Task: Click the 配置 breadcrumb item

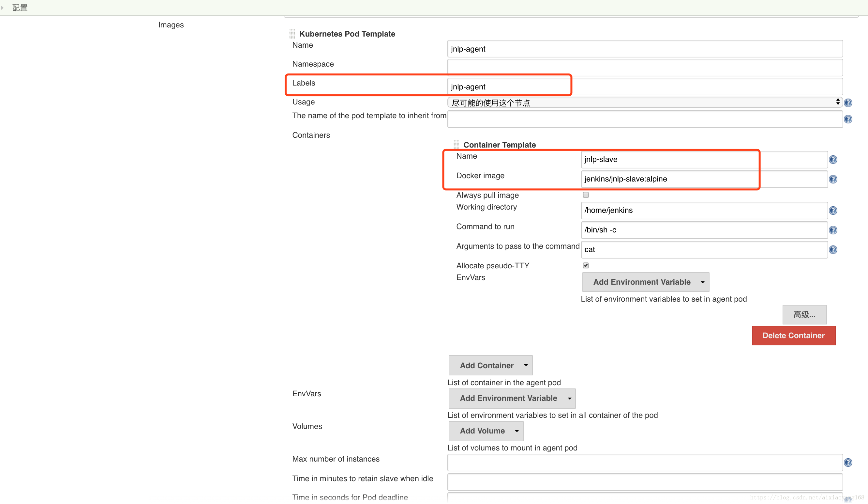Action: [20, 8]
